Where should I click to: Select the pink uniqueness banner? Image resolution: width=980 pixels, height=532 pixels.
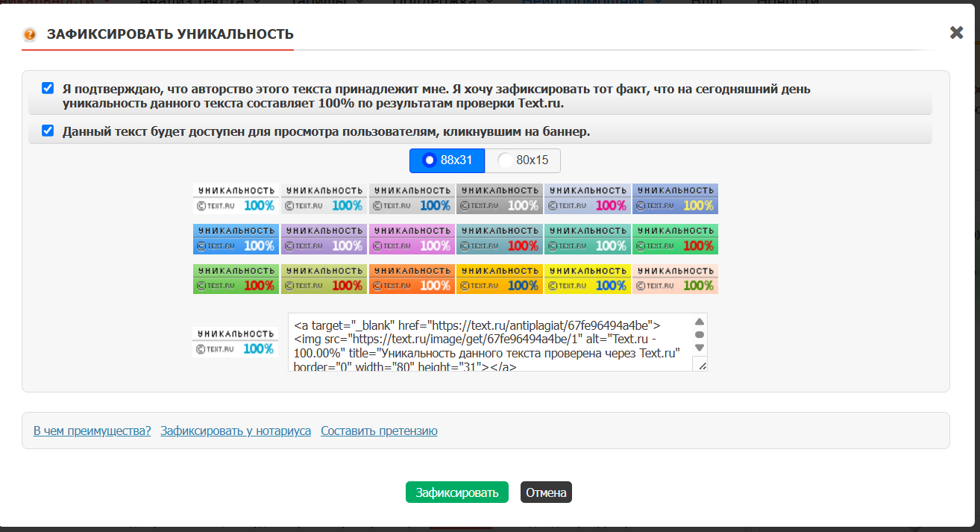coord(412,239)
